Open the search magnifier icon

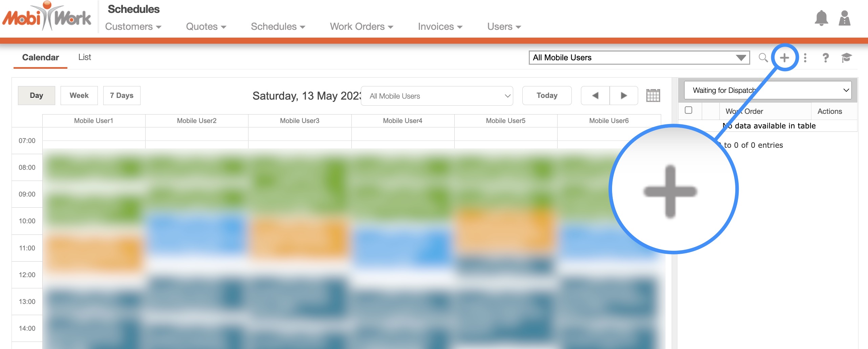point(763,58)
